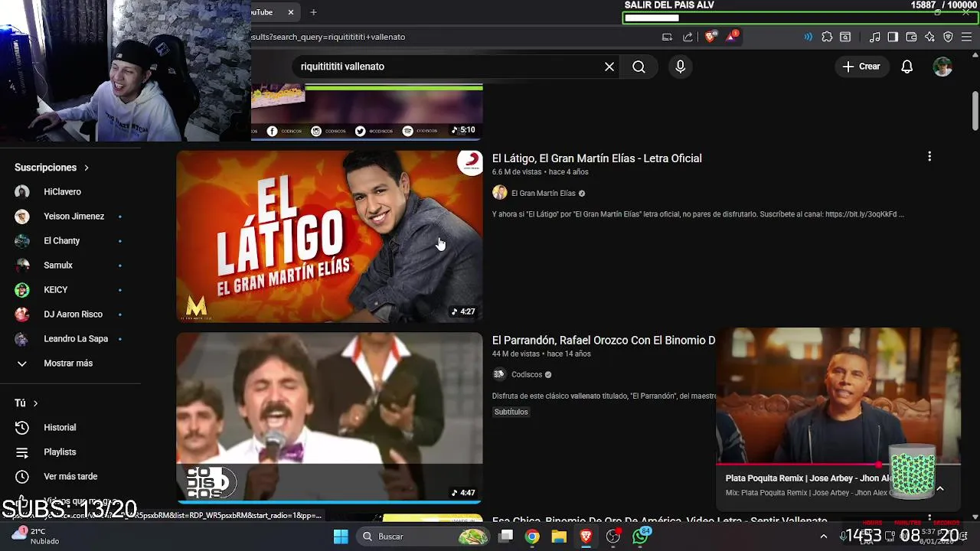Toggle the browser sidebar panel icon
Screen dimensions: 980x551
[893, 37]
